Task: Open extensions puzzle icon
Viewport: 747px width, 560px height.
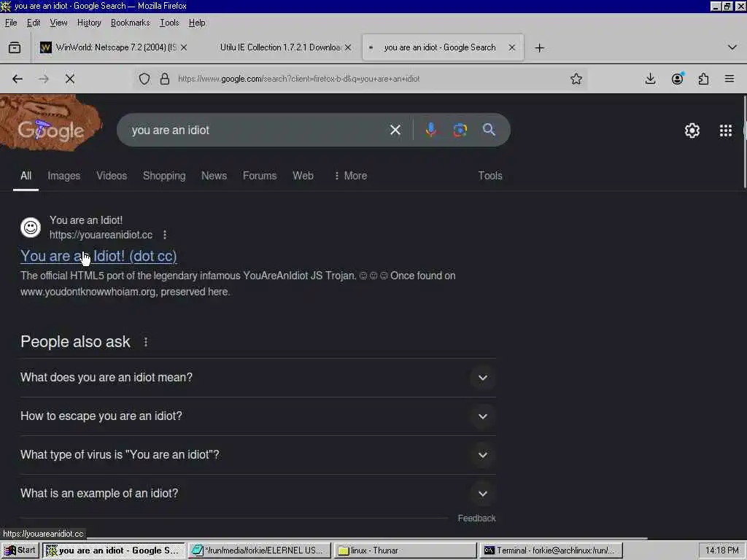Action: (x=704, y=79)
